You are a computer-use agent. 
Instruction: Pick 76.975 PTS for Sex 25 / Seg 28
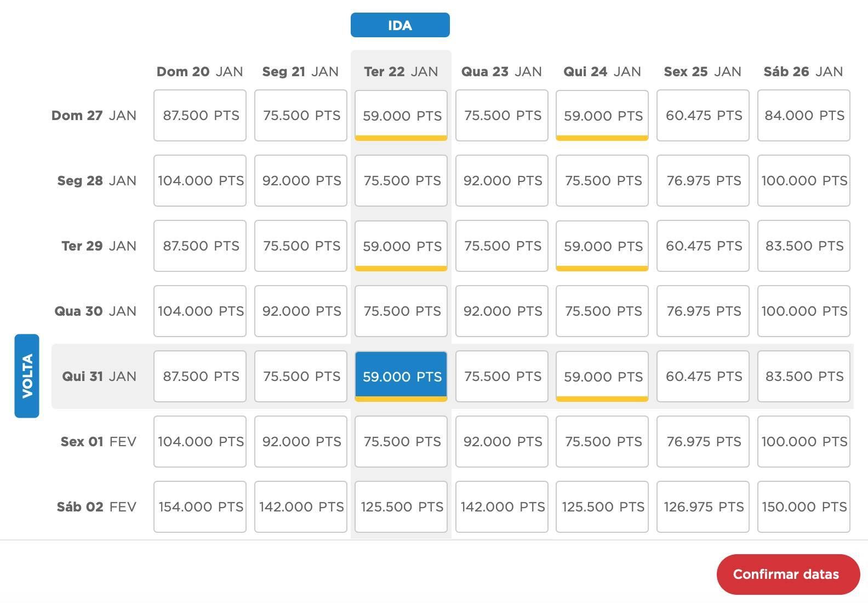coord(703,181)
